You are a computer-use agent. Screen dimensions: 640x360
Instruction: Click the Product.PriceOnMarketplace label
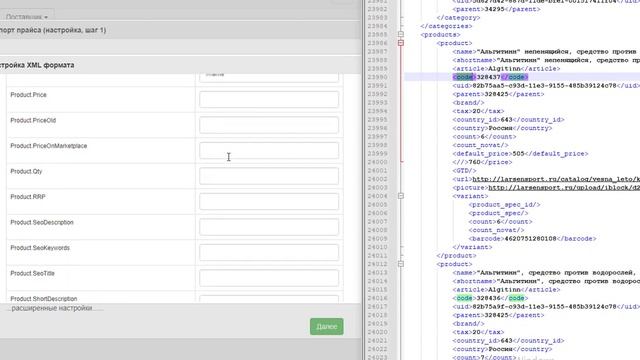point(49,146)
